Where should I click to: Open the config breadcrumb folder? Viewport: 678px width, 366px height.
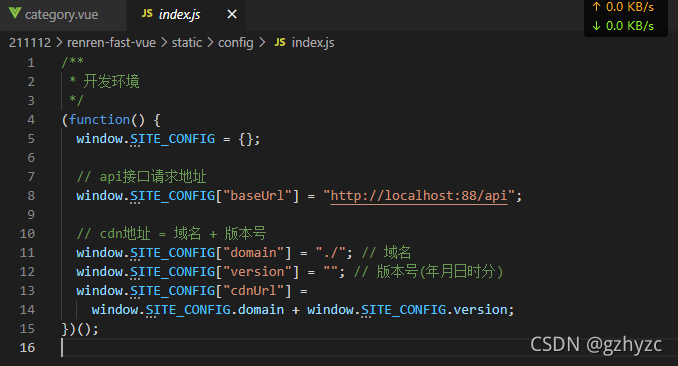tap(236, 43)
